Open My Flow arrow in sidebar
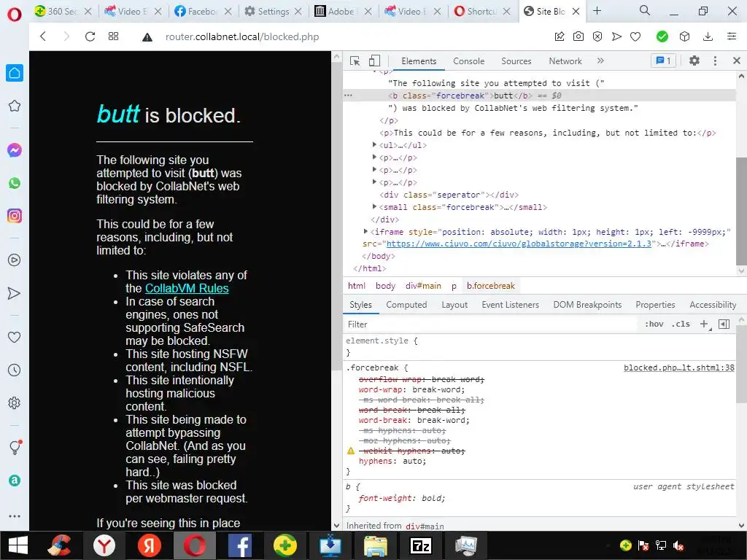Viewport: 747px width, 560px height. [x=15, y=293]
